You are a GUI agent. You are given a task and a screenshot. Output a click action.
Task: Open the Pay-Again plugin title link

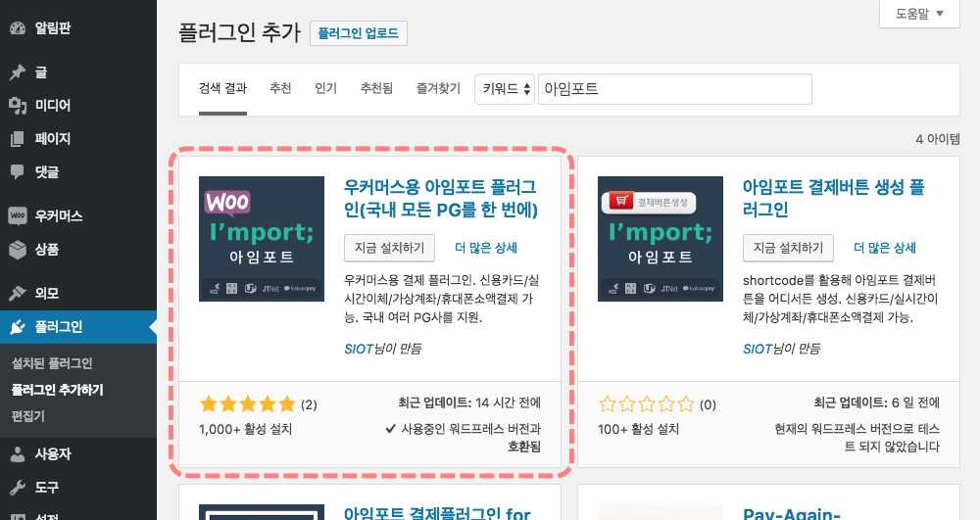point(791,514)
